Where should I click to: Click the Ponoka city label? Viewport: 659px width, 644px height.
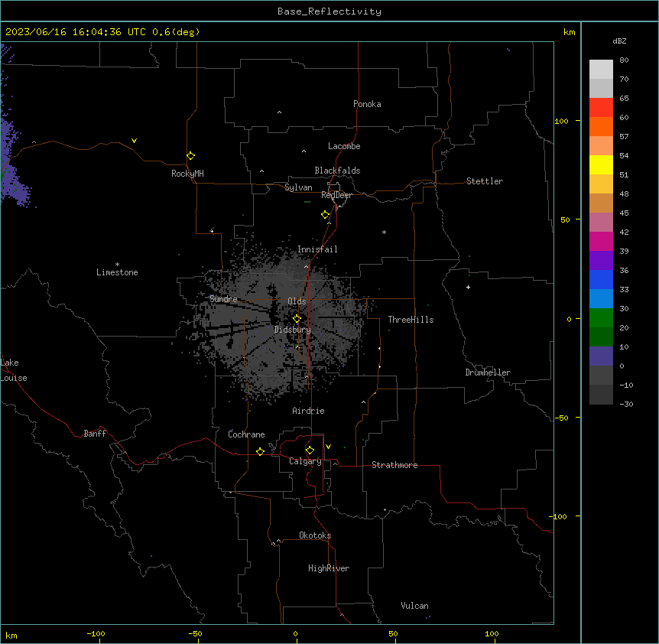point(367,104)
